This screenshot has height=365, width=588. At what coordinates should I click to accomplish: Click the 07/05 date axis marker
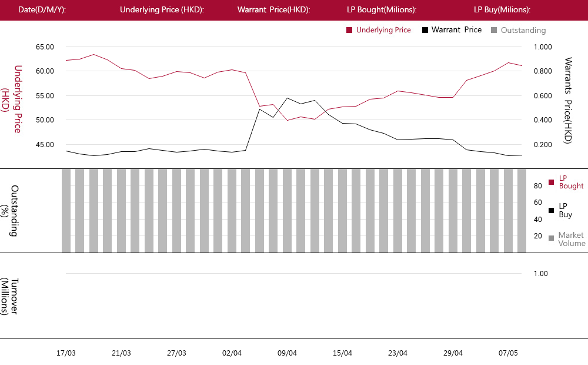tap(508, 353)
